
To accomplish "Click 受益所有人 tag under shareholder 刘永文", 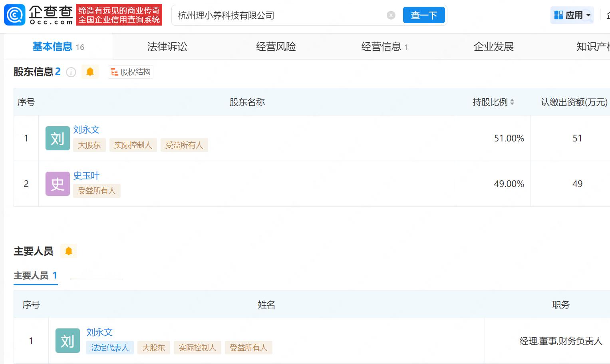I will point(184,145).
